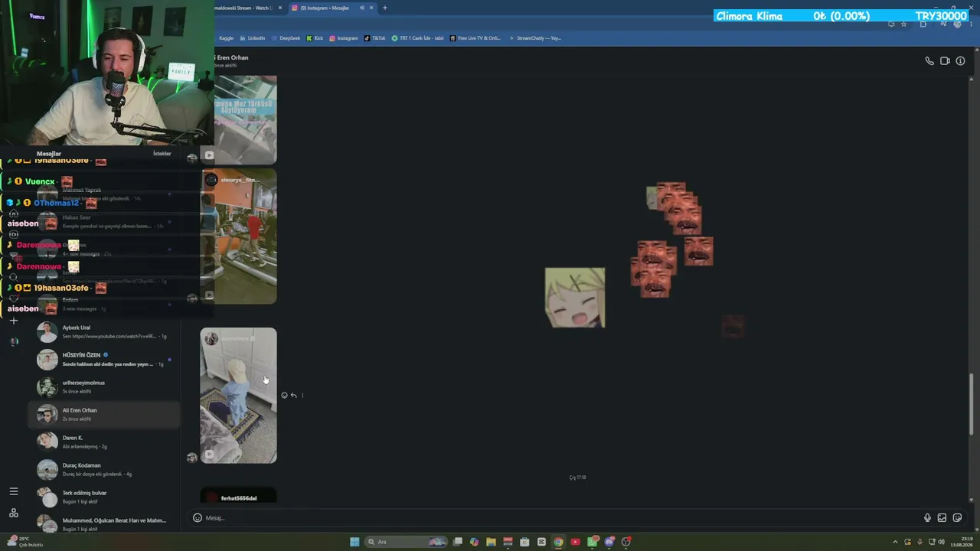
Task: Open the conversation info icon
Action: pyautogui.click(x=960, y=61)
